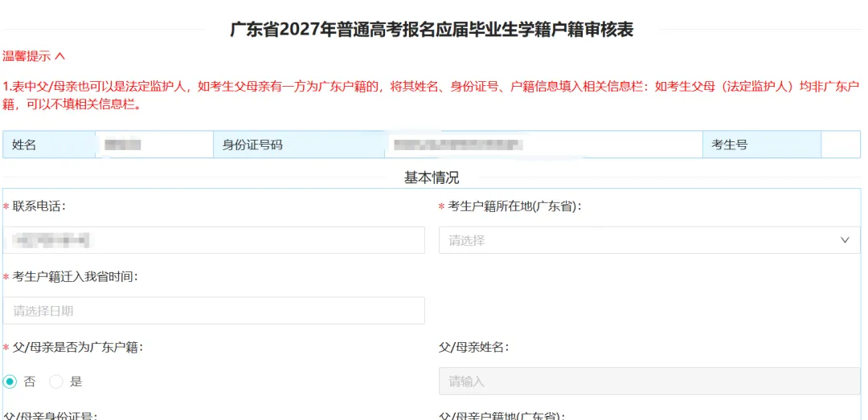Click the 父/母亲姓名 input field
The image size is (868, 420).
649,381
